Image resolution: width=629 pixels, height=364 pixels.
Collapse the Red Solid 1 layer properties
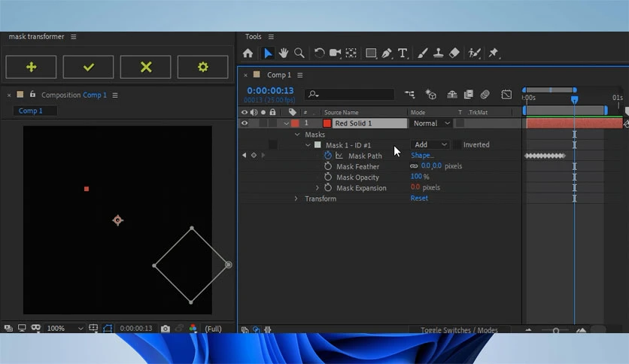point(286,123)
